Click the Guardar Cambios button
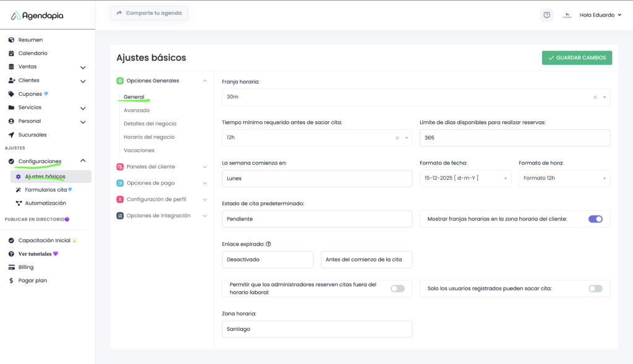The height and width of the screenshot is (364, 633). coord(577,57)
